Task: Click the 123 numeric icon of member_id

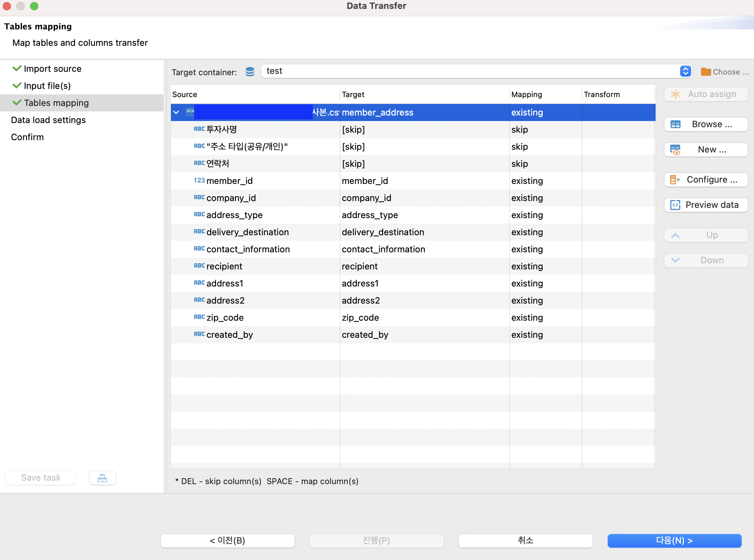Action: pyautogui.click(x=199, y=181)
